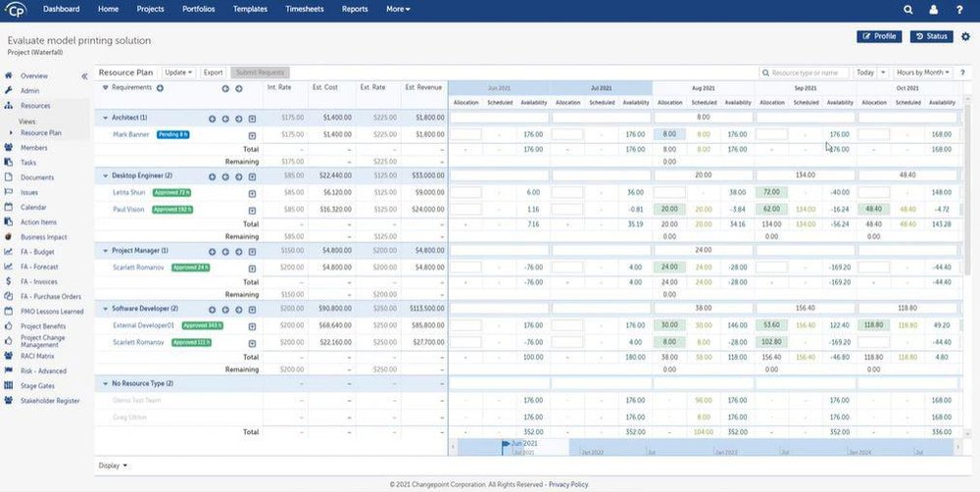
Task: Open Tasks in the sidebar
Action: 28,163
